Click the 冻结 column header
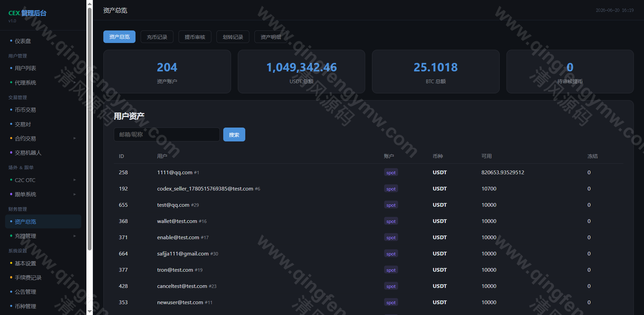The height and width of the screenshot is (315, 644). (593, 156)
